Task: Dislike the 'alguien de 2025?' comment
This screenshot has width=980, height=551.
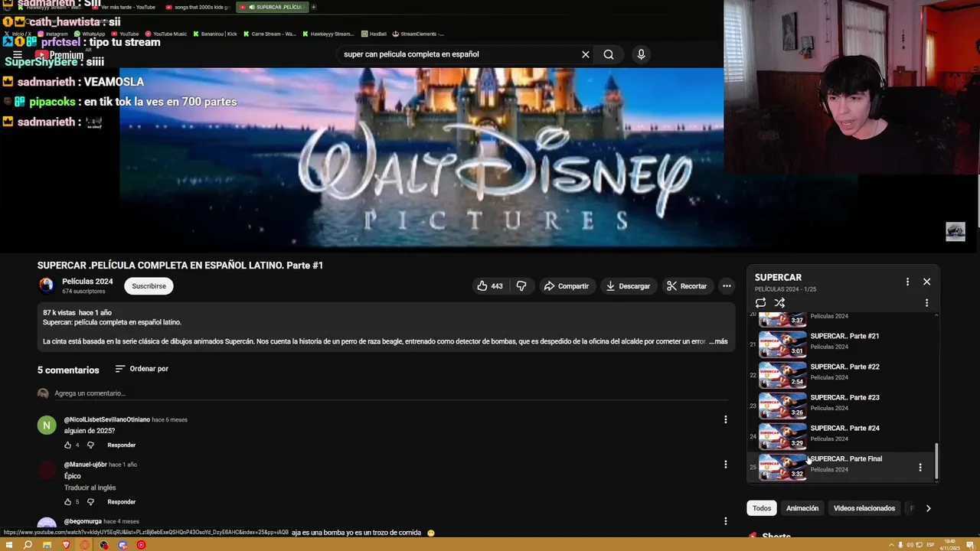Action: [90, 445]
